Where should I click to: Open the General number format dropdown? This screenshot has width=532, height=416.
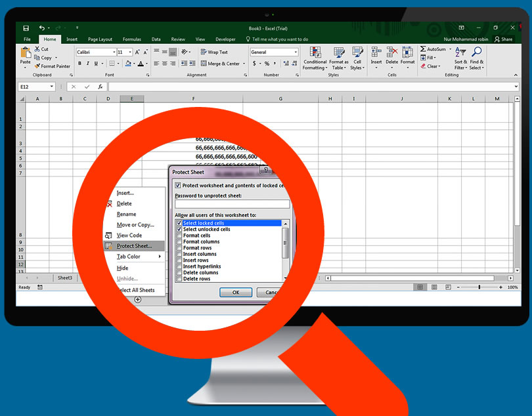296,52
